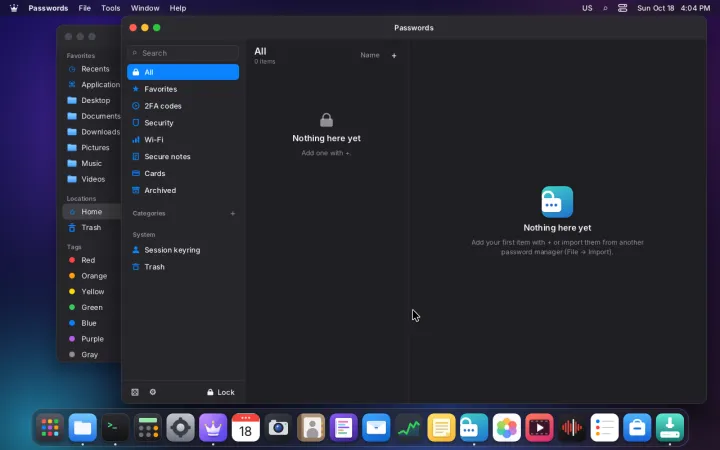720x450 pixels.
Task: Open Terminal from the dock
Action: click(115, 428)
